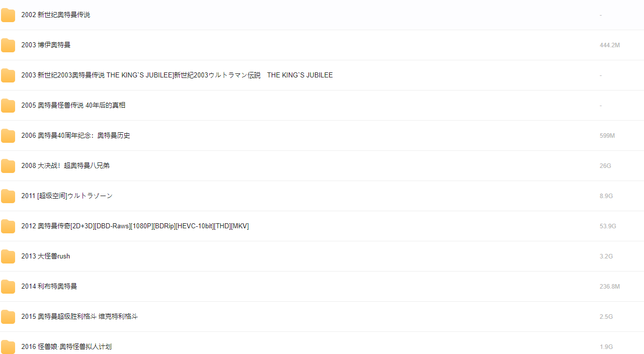This screenshot has height=354, width=644.
Task: Open folder icon for 2002 新世纪奥特曼传说
Action: 8,15
